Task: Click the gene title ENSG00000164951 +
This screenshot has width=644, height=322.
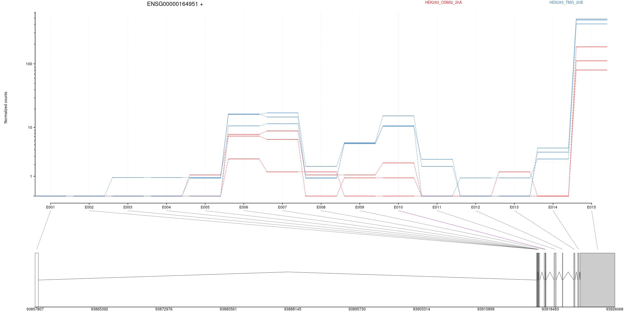Action: coord(175,4)
